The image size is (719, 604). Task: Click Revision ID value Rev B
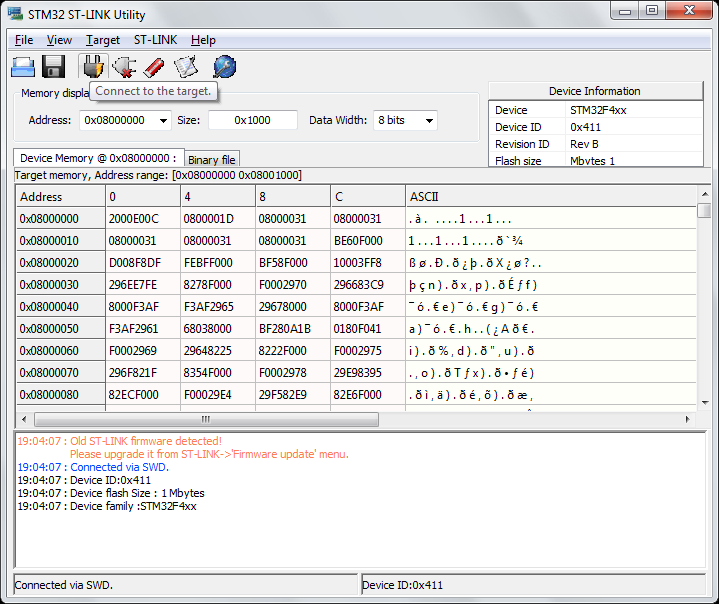[584, 144]
